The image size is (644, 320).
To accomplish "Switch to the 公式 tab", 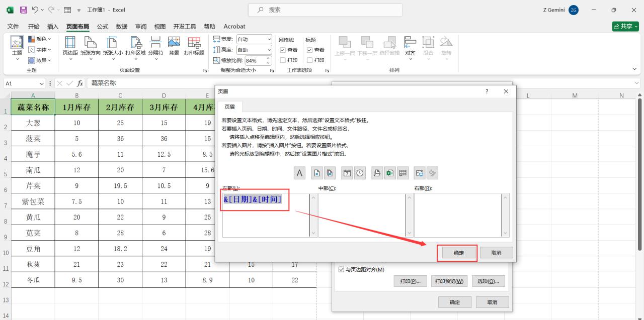I will tap(103, 27).
